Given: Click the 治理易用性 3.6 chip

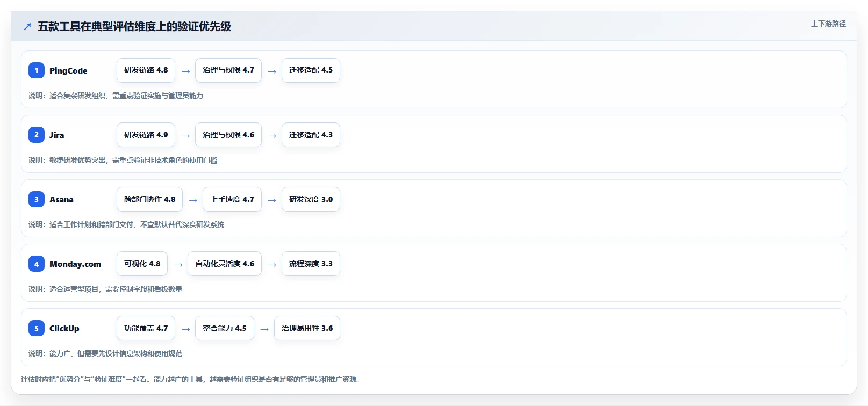Looking at the screenshot, I should point(307,328).
